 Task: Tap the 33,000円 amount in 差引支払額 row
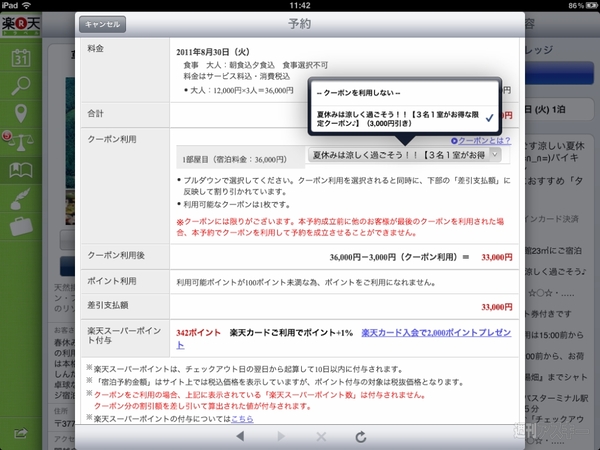496,307
